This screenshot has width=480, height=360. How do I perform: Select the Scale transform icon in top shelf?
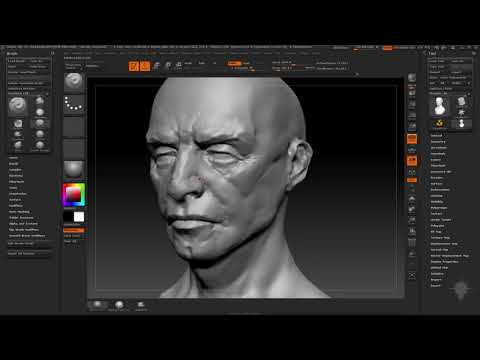coord(168,66)
